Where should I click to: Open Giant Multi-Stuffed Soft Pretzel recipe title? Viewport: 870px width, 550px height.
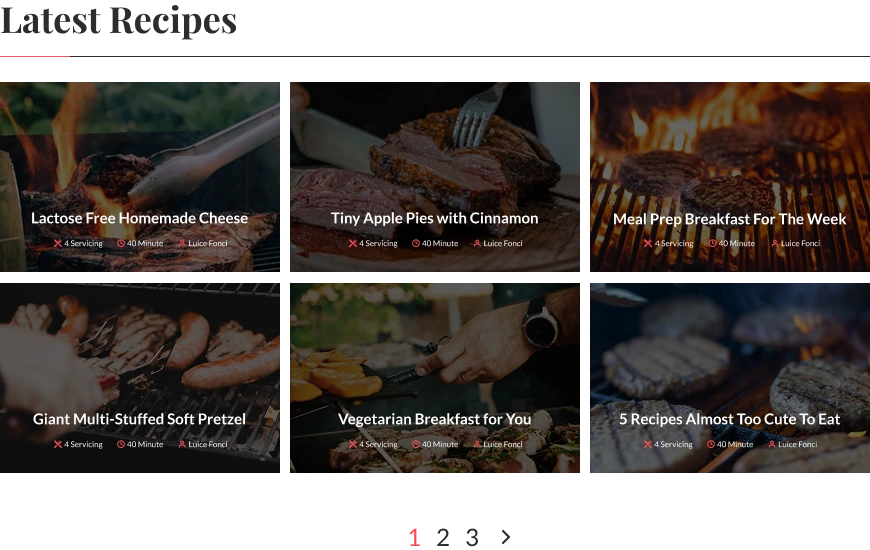[139, 419]
